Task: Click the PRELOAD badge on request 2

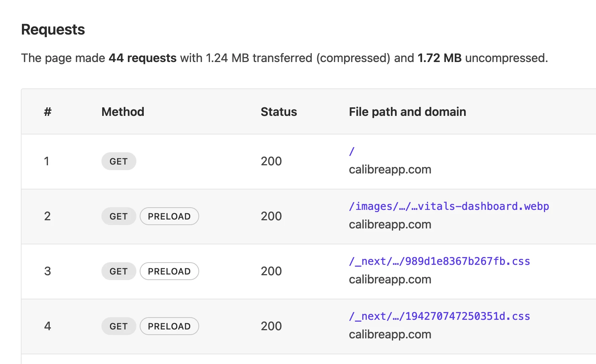Action: point(169,216)
